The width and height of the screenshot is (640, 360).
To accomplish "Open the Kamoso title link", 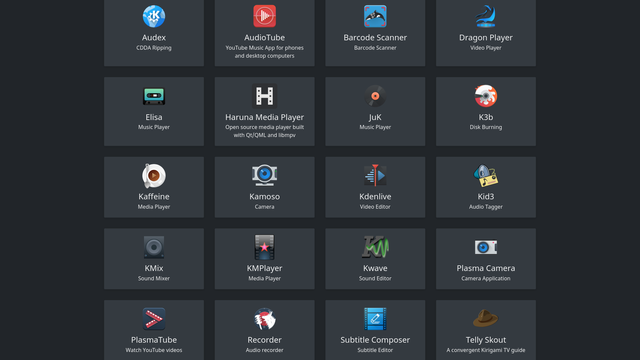I will tap(264, 197).
